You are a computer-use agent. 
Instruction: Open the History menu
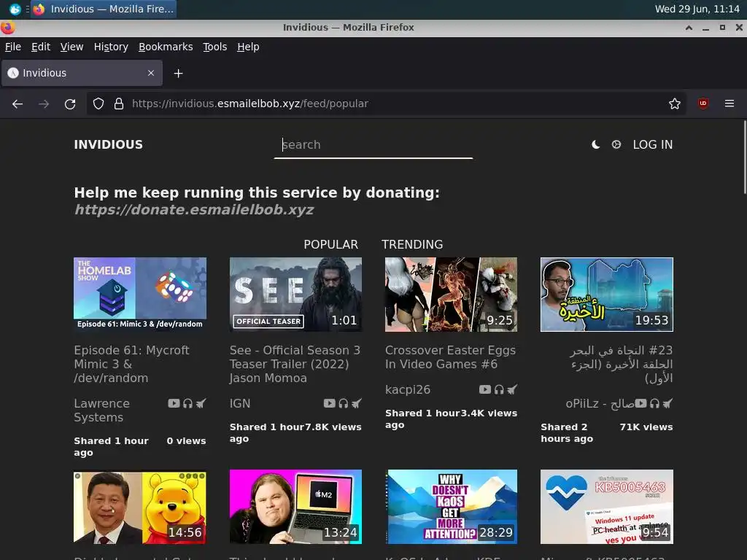coord(111,47)
